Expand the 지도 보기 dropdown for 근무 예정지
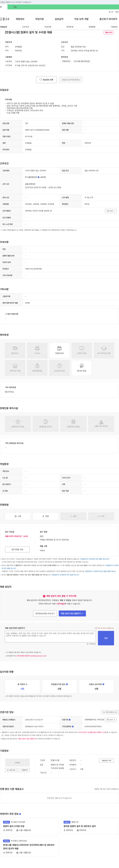The height and width of the screenshot is (868, 119). point(111,211)
